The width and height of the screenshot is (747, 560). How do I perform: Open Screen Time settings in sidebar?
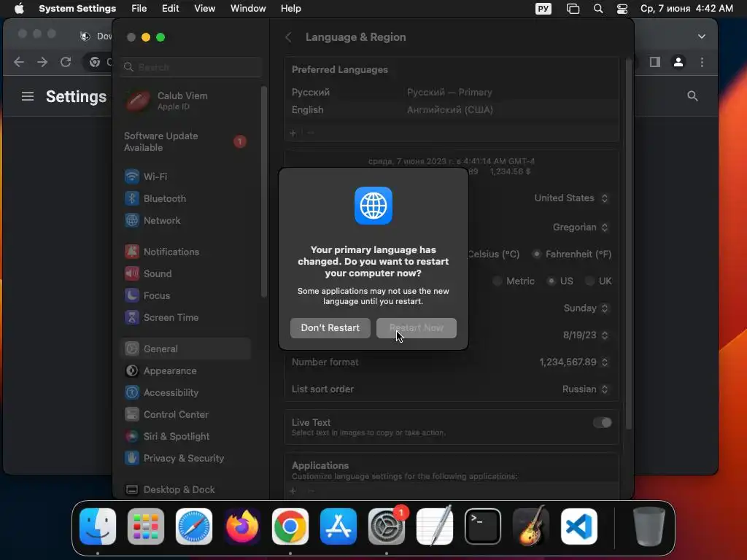tap(186, 318)
